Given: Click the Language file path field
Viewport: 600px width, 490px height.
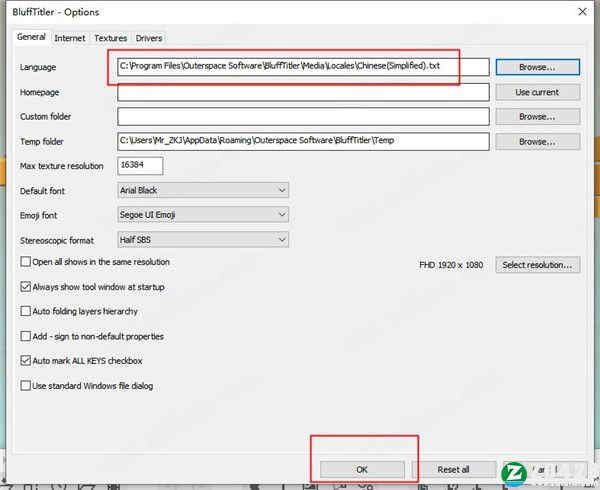Looking at the screenshot, I should [303, 67].
